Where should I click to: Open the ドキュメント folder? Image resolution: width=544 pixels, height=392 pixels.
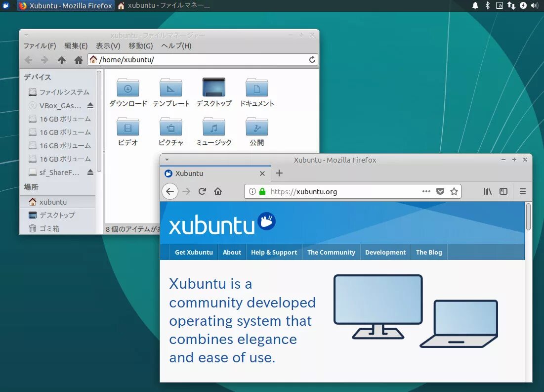point(257,93)
